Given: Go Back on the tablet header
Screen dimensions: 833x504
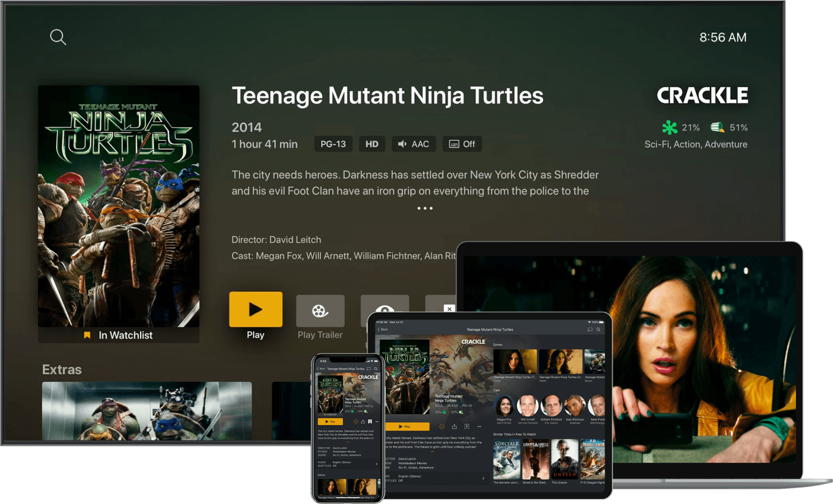Looking at the screenshot, I should click(x=383, y=329).
